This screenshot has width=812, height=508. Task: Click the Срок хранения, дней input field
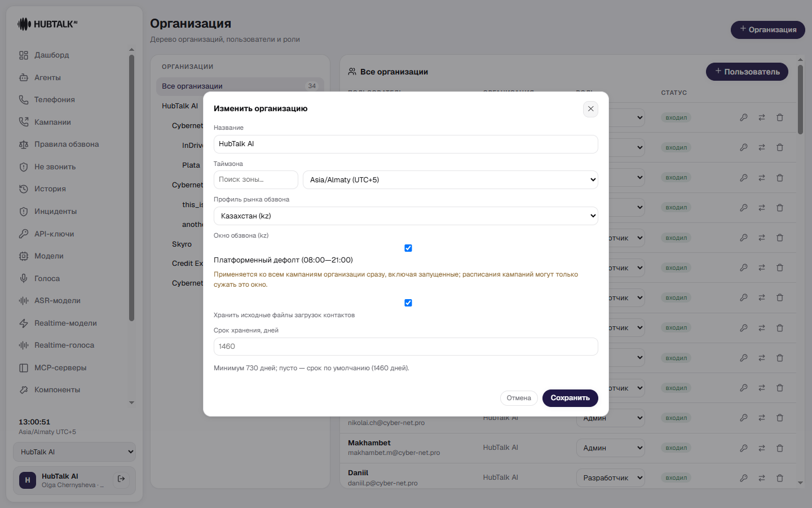coord(406,347)
